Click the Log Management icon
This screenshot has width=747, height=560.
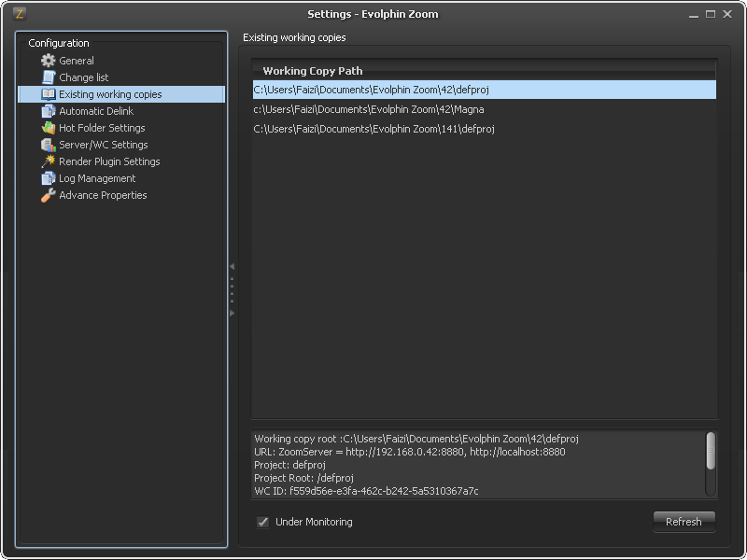click(x=49, y=178)
